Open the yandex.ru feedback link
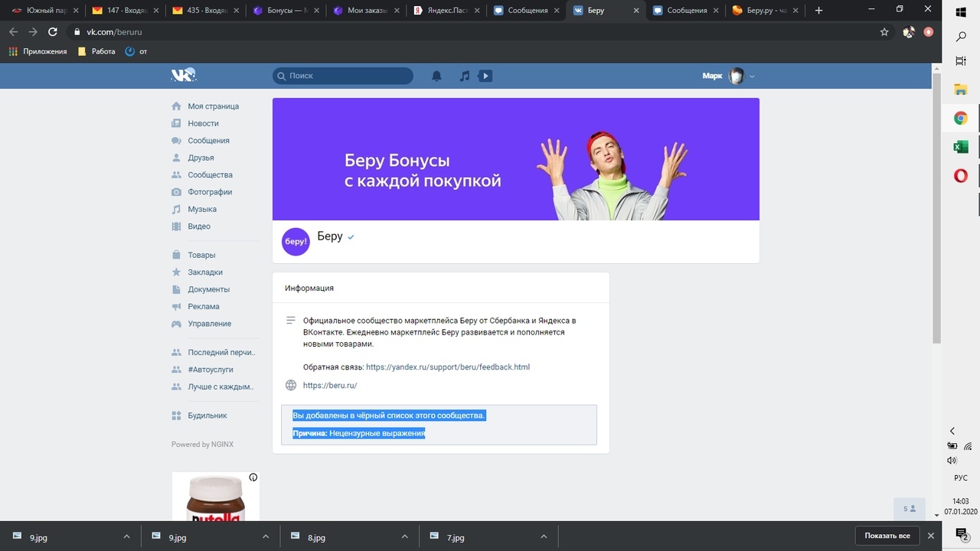This screenshot has width=980, height=551. (448, 367)
